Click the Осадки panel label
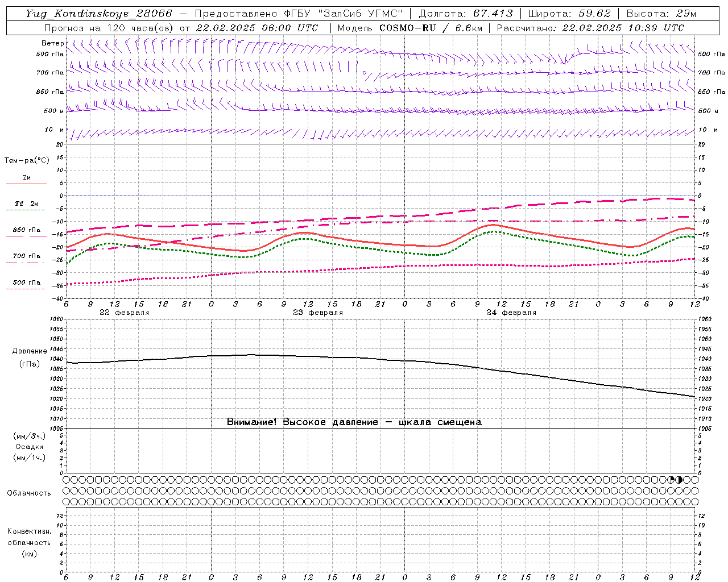This screenshot has width=728, height=582. (x=30, y=447)
